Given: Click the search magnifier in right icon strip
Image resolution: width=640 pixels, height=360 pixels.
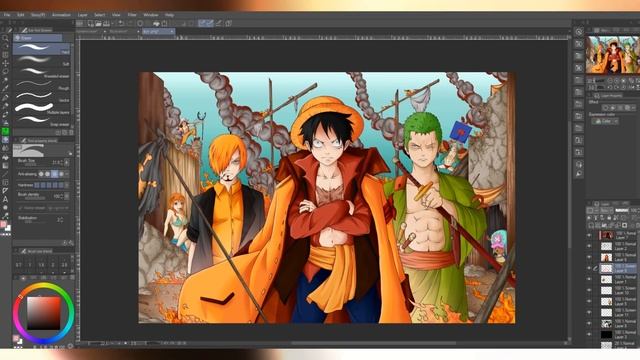Looking at the screenshot, I should pos(579,174).
